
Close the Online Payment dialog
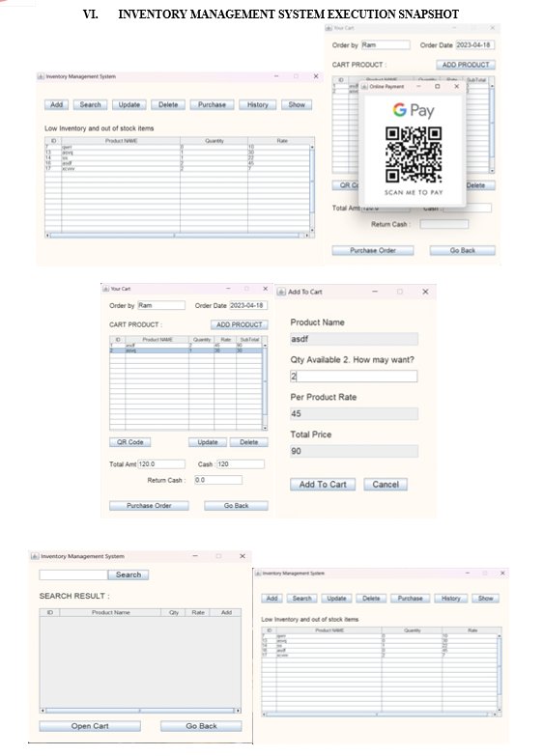click(x=457, y=86)
